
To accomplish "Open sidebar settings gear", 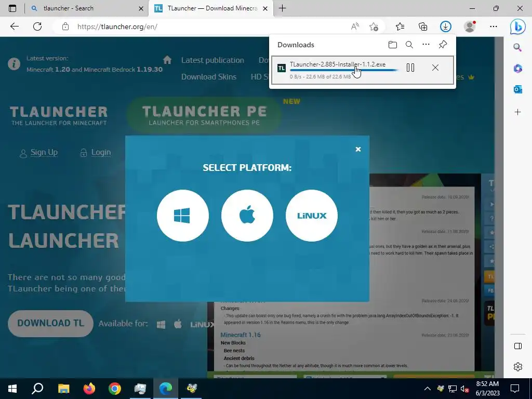I will [518, 367].
